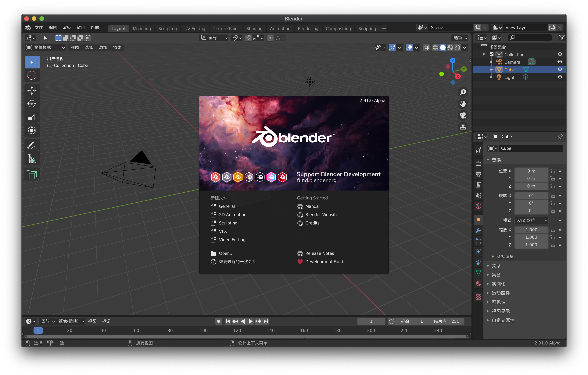The width and height of the screenshot is (588, 375).
Task: Open Texture properties checker icon
Action: tap(479, 297)
